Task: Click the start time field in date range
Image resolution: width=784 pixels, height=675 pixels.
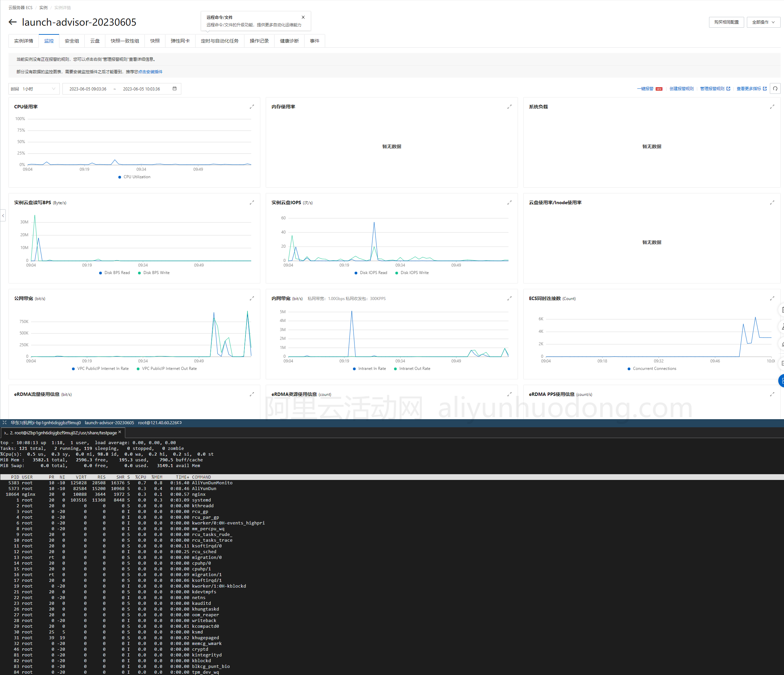Action: point(88,89)
